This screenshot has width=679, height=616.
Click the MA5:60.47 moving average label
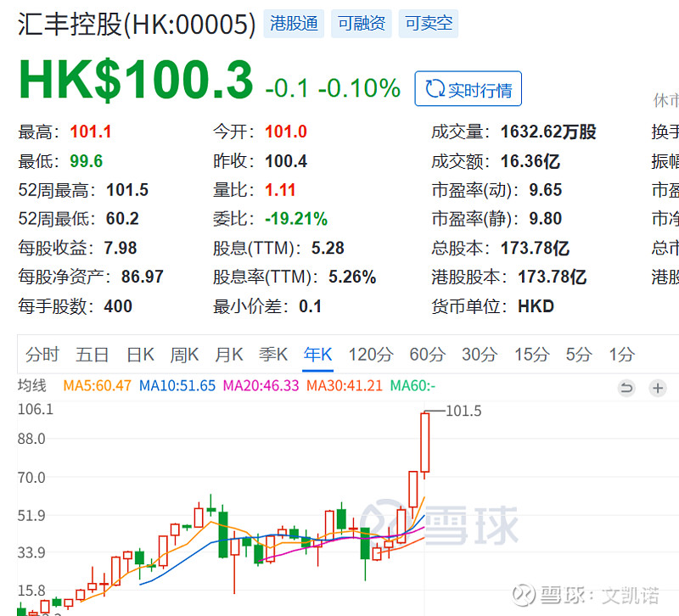coord(97,385)
